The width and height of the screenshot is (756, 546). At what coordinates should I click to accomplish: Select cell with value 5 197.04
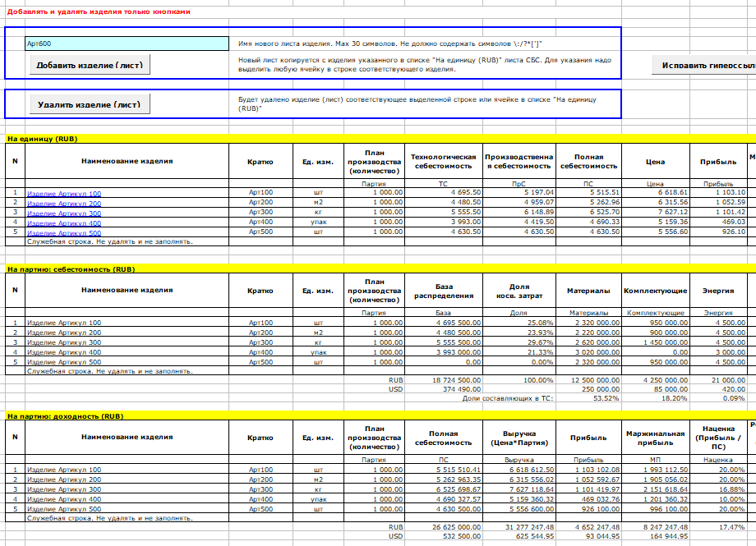tap(519, 192)
